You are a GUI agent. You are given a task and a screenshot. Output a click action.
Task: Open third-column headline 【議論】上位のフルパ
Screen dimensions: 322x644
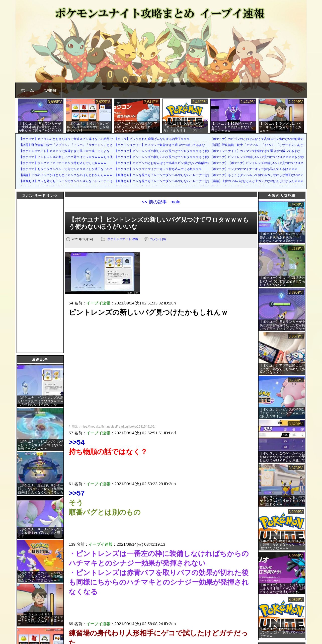click(x=257, y=181)
